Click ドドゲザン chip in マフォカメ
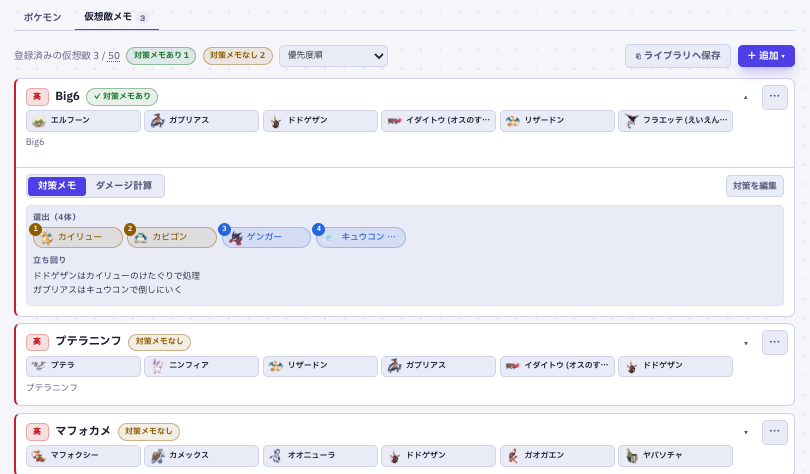The height and width of the screenshot is (474, 810). [x=439, y=456]
